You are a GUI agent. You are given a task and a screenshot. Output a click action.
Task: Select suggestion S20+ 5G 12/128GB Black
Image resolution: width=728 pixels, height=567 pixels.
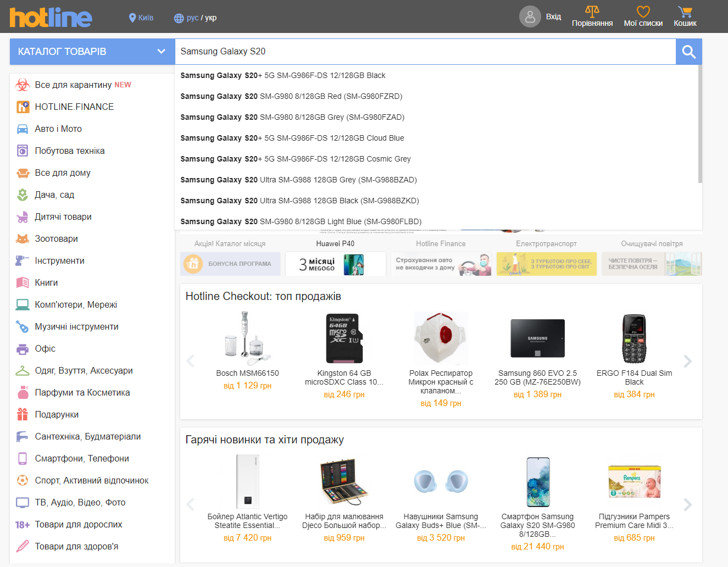(x=436, y=75)
